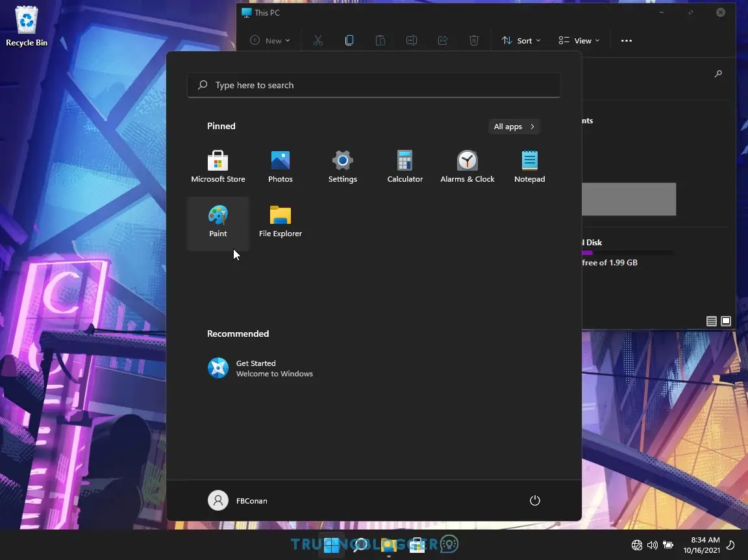
Task: Open the Sort dropdown in This PC
Action: [x=521, y=40]
